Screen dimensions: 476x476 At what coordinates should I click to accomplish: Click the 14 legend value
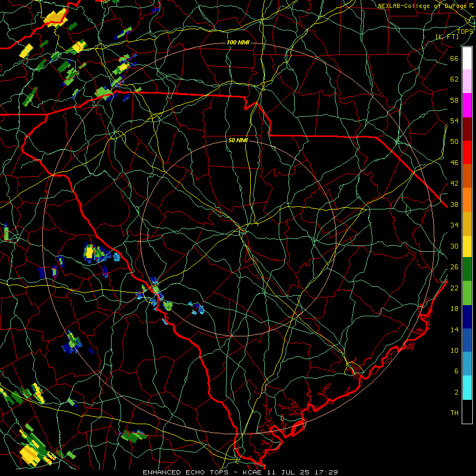click(x=454, y=329)
